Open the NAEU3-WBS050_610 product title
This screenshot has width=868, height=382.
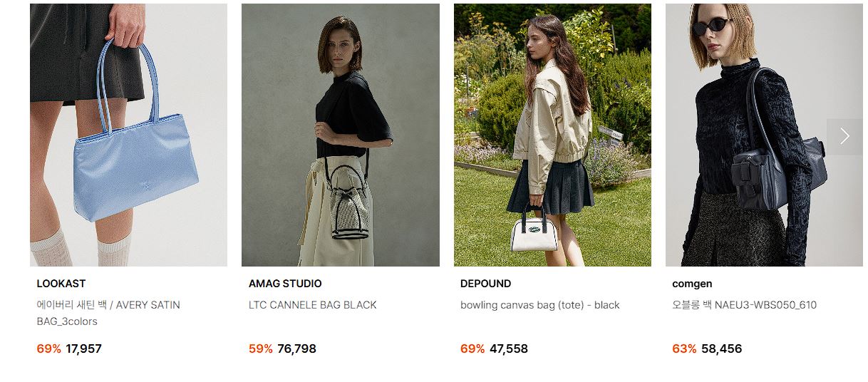(744, 305)
